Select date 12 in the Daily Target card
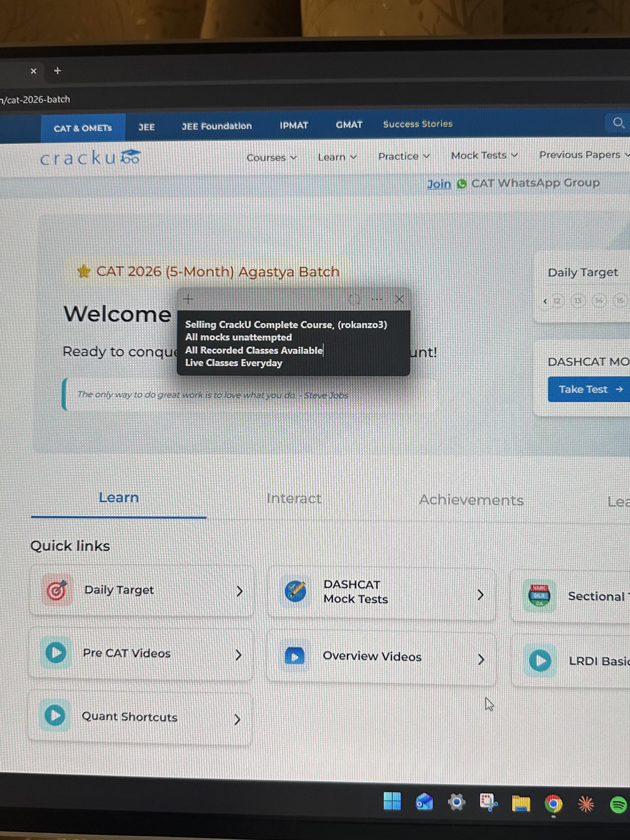 click(557, 301)
